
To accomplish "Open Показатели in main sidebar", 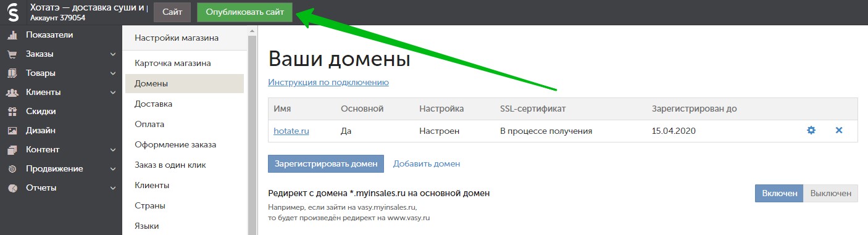I will [x=49, y=35].
